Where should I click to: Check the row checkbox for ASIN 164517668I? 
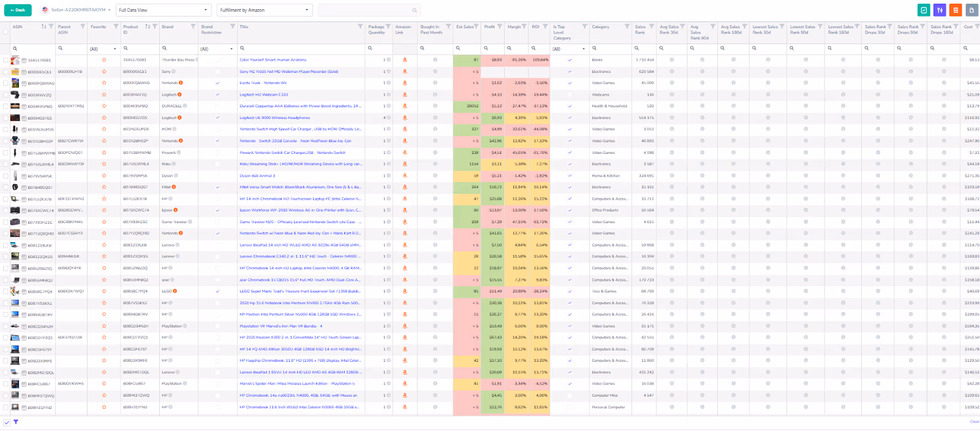click(6, 60)
